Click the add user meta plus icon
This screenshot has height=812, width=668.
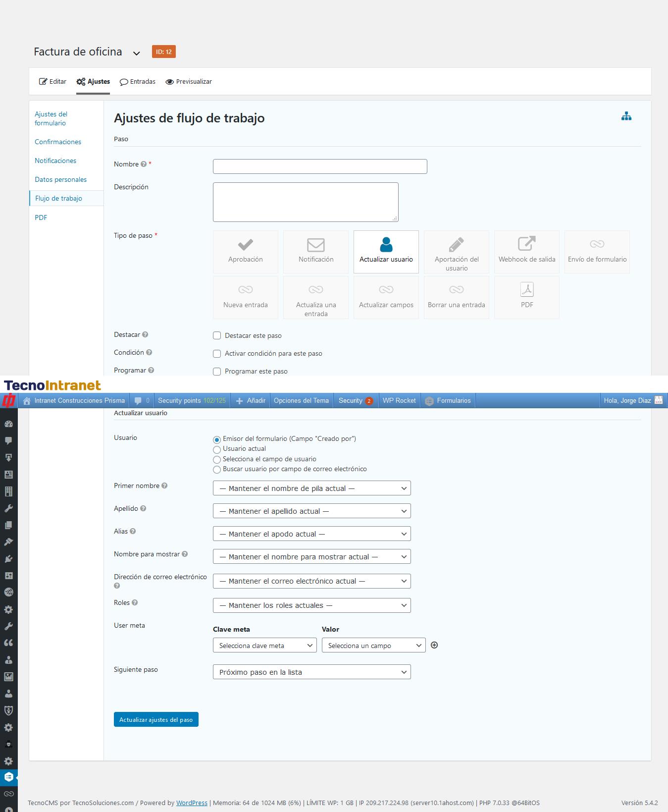coord(434,645)
